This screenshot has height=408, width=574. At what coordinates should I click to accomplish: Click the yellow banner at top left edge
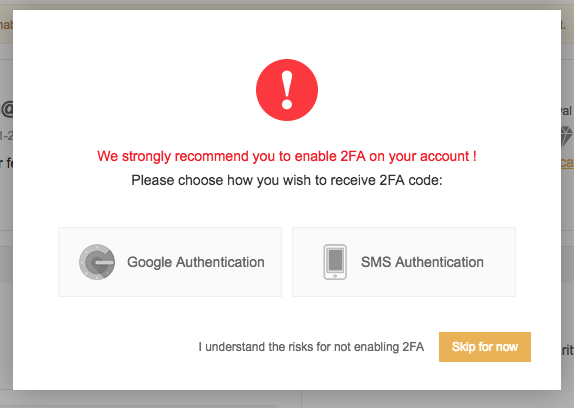click(x=6, y=25)
